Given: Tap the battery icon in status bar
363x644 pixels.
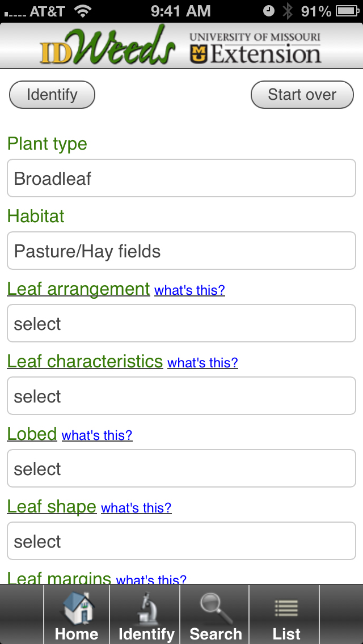Looking at the screenshot, I should coord(347,11).
